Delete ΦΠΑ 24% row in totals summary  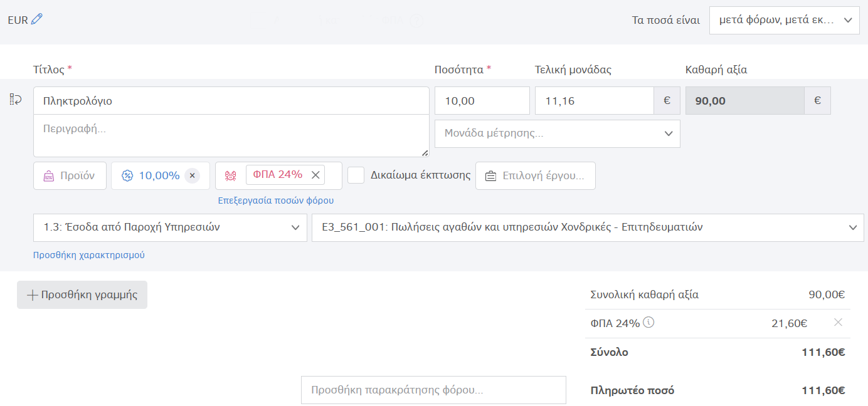(838, 322)
